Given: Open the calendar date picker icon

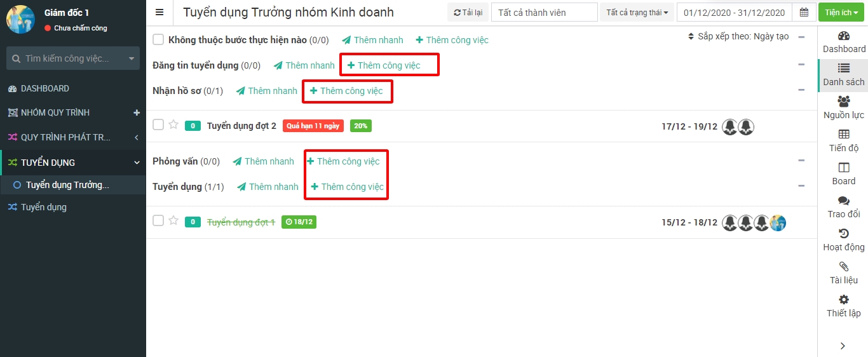Looking at the screenshot, I should click(804, 13).
